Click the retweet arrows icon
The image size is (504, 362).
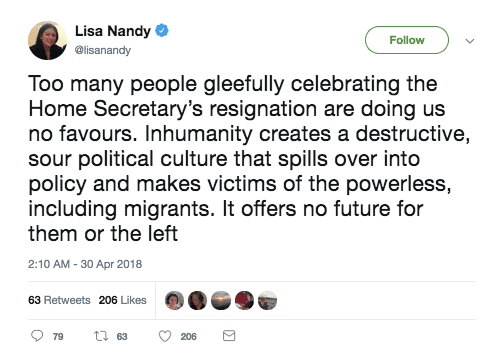tap(101, 336)
